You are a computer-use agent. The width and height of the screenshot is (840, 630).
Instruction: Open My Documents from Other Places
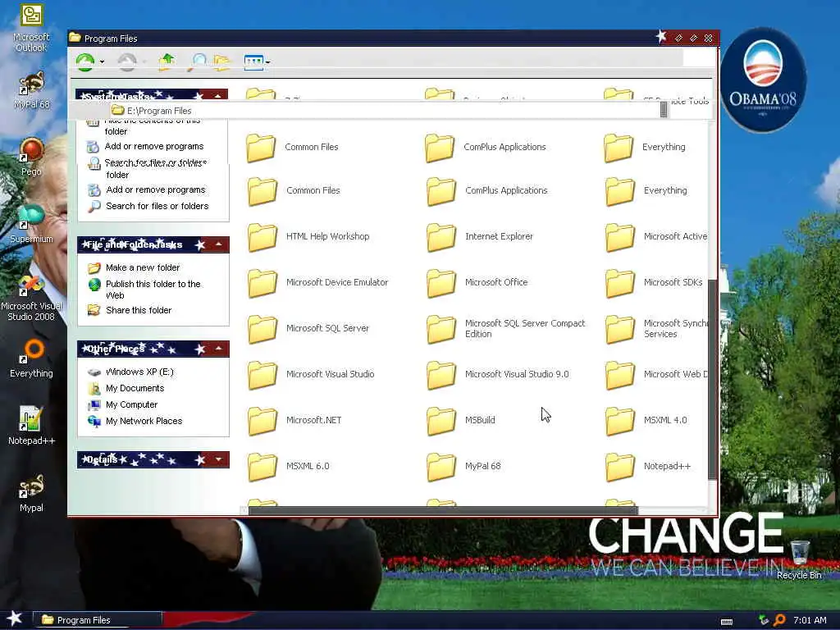coord(135,388)
